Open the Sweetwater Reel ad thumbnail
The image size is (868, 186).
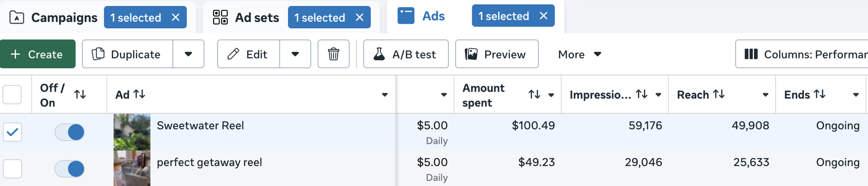(132, 132)
